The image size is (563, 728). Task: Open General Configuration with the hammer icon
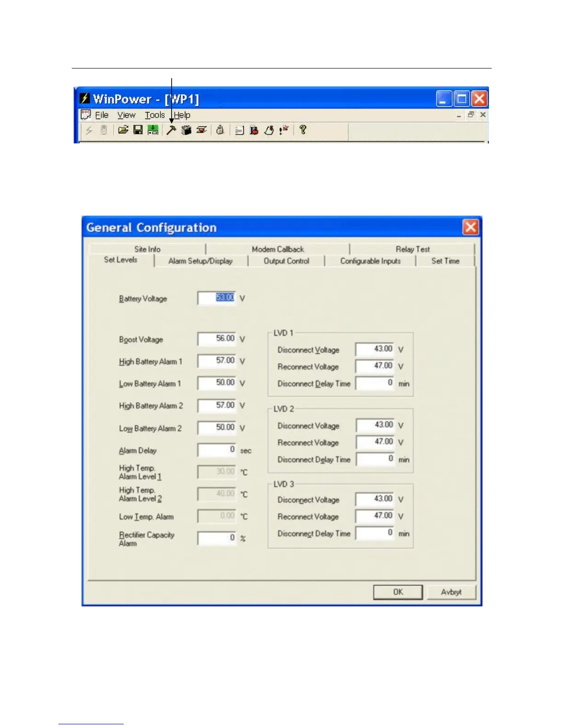(171, 130)
